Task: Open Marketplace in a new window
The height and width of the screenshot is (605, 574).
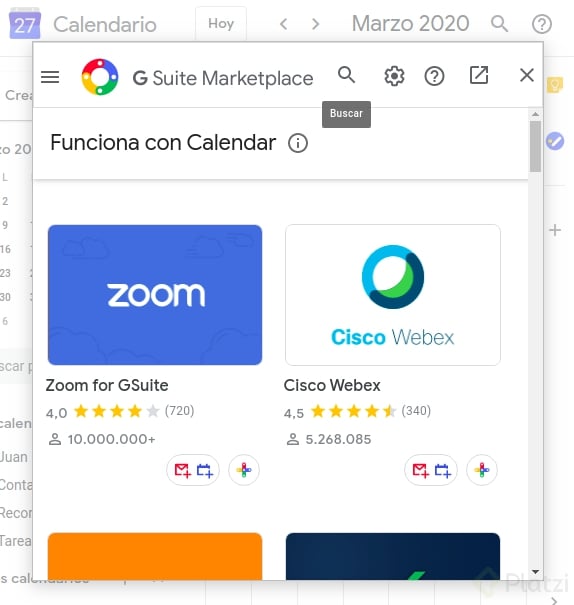Action: coord(479,75)
